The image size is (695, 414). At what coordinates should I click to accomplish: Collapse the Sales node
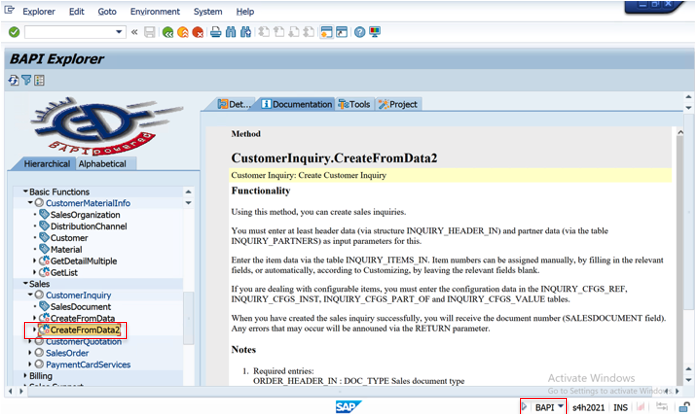tap(25, 283)
